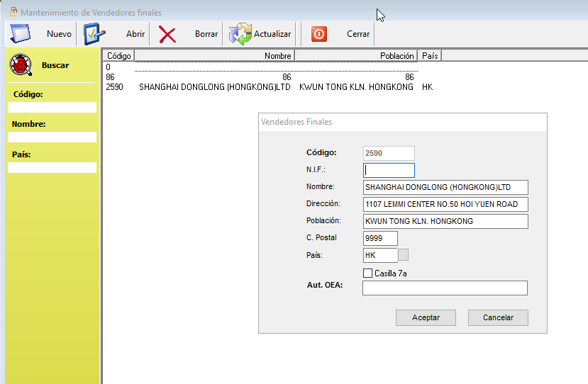Enable the Casilla 7a checkbox
This screenshot has width=588, height=384.
367,273
